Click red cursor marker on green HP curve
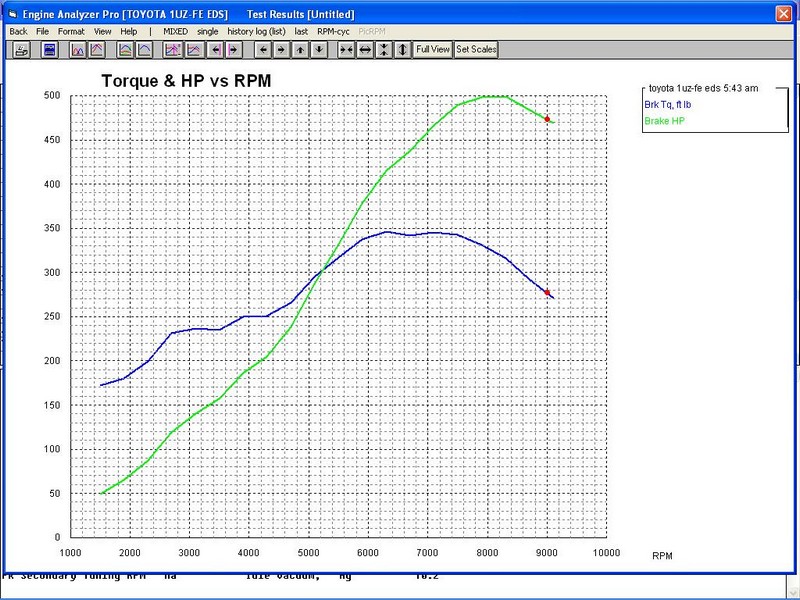 547,119
